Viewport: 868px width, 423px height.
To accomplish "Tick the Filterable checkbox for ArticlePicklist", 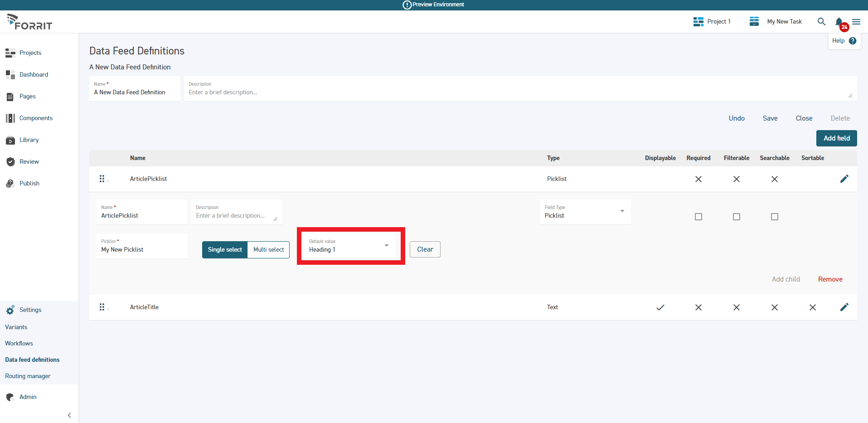I will [x=737, y=217].
